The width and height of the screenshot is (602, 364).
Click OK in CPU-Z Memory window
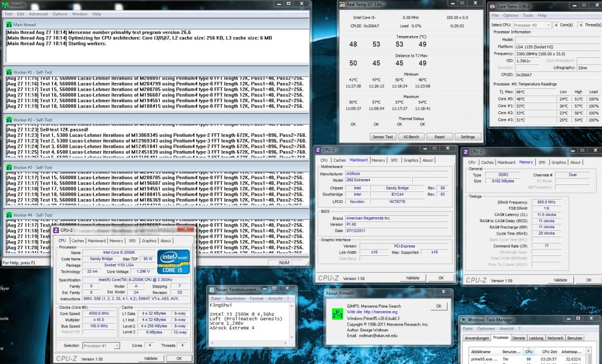588,280
